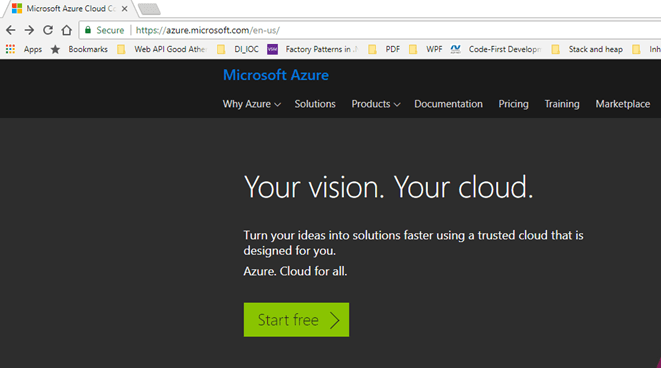Reload the Azure page

(x=48, y=30)
